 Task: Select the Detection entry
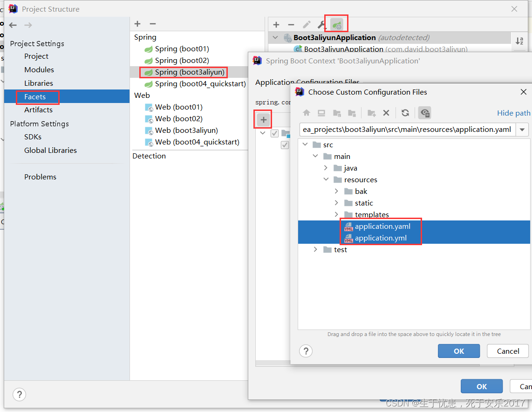click(x=149, y=156)
